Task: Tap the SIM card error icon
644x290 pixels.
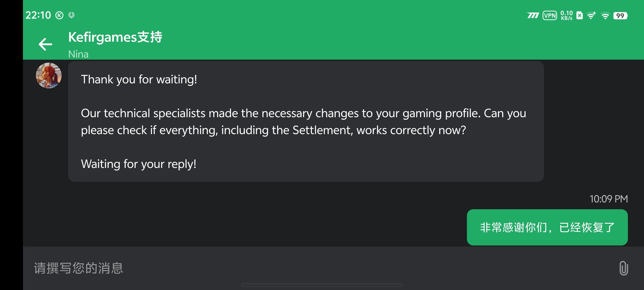Action: [580, 16]
